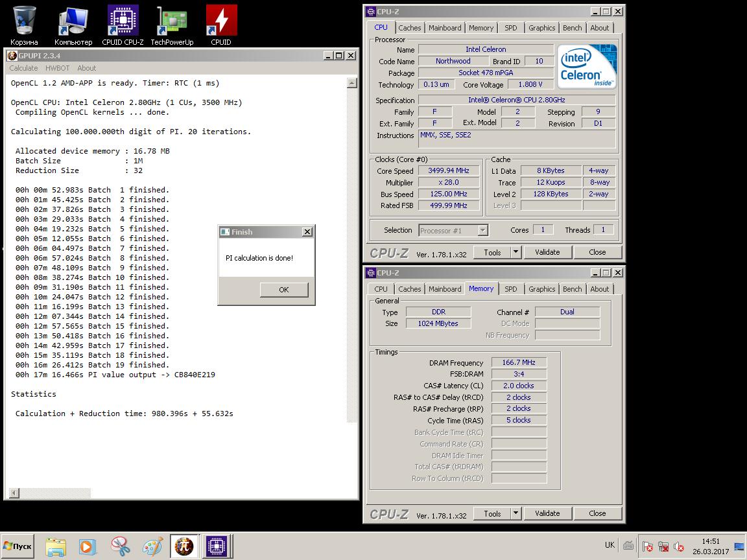
Task: Switch to Memory tab in upper CPU-Z
Action: pos(480,28)
